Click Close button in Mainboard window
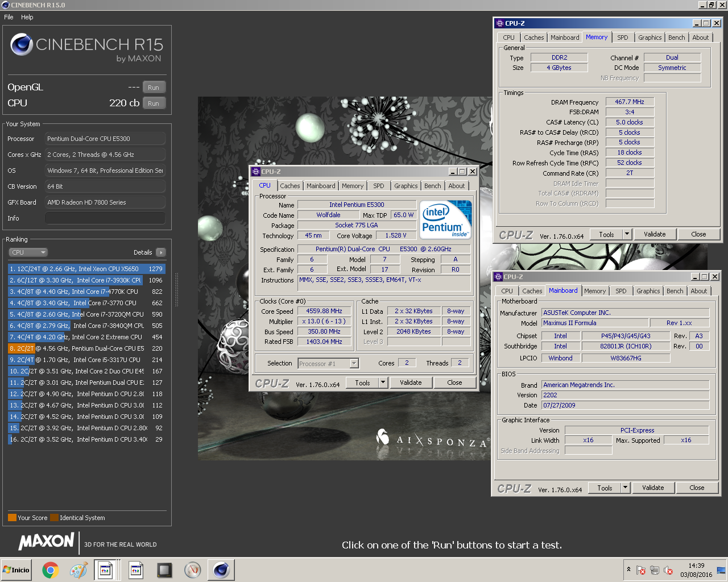This screenshot has height=582, width=728. point(697,488)
